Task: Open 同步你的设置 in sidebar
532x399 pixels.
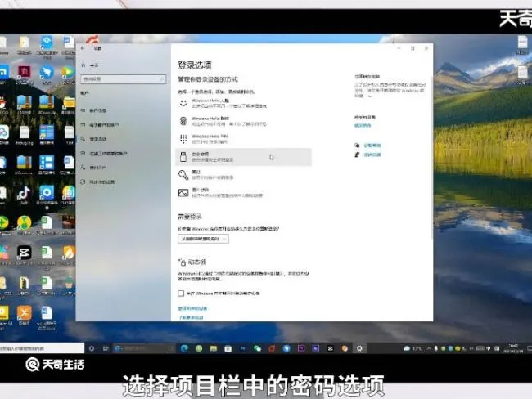Action: (x=97, y=182)
